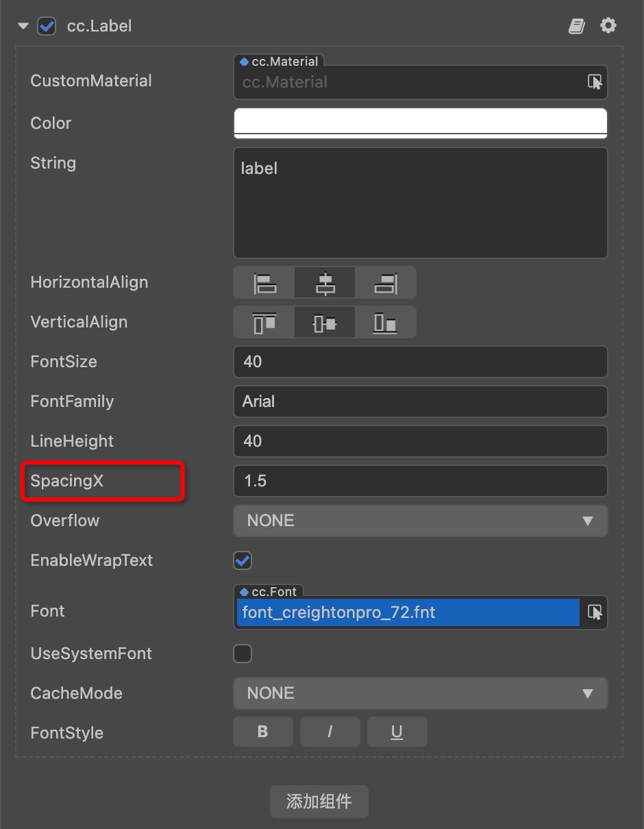
Task: Set horizontal alignment to center
Action: (x=325, y=283)
